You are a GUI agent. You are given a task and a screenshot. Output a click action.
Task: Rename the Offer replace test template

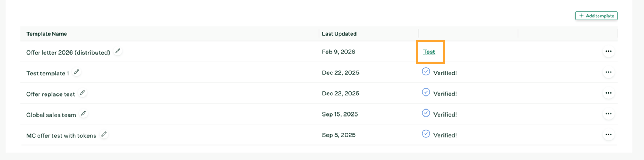pos(82,93)
